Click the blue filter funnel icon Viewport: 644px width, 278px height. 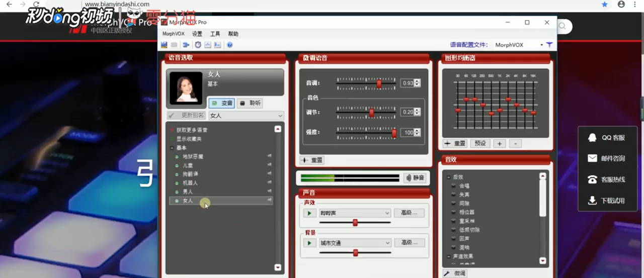tap(549, 45)
